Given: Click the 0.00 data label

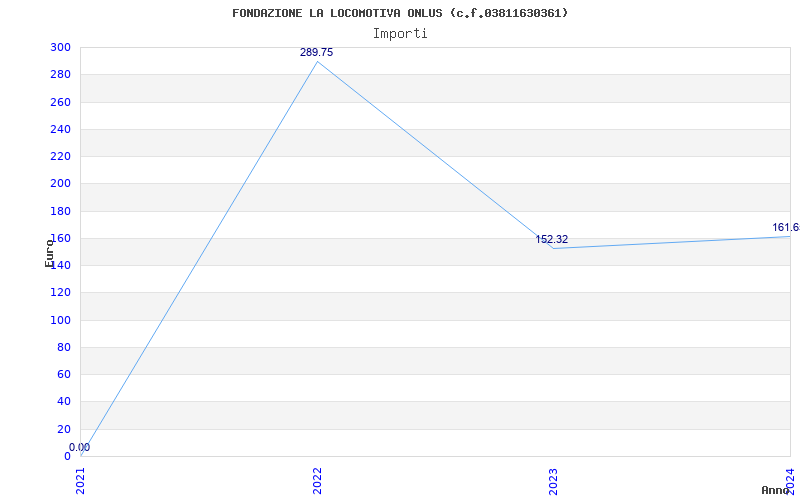Looking at the screenshot, I should point(80,447).
